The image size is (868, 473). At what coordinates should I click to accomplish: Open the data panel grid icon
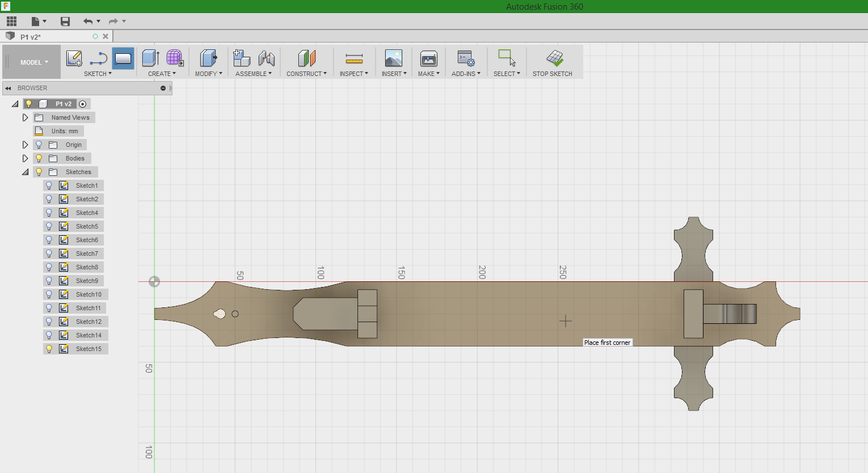click(12, 22)
